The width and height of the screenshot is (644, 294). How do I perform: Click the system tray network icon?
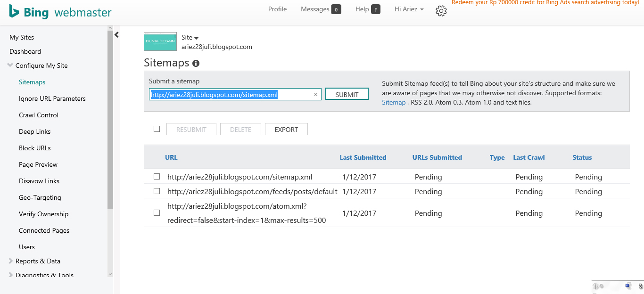(x=627, y=286)
